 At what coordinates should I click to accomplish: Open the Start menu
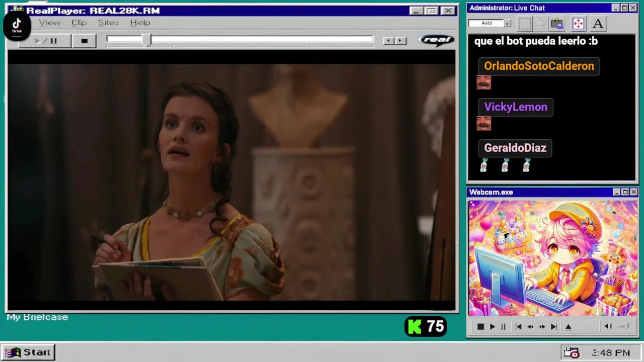click(x=29, y=352)
